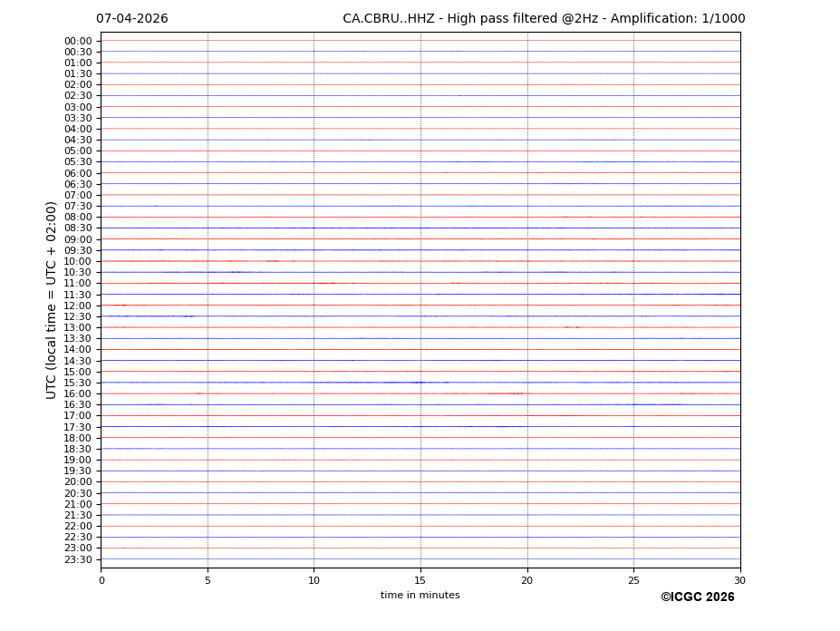The height and width of the screenshot is (631, 840).
Task: Select the 23:30 time row label
Action: point(78,559)
